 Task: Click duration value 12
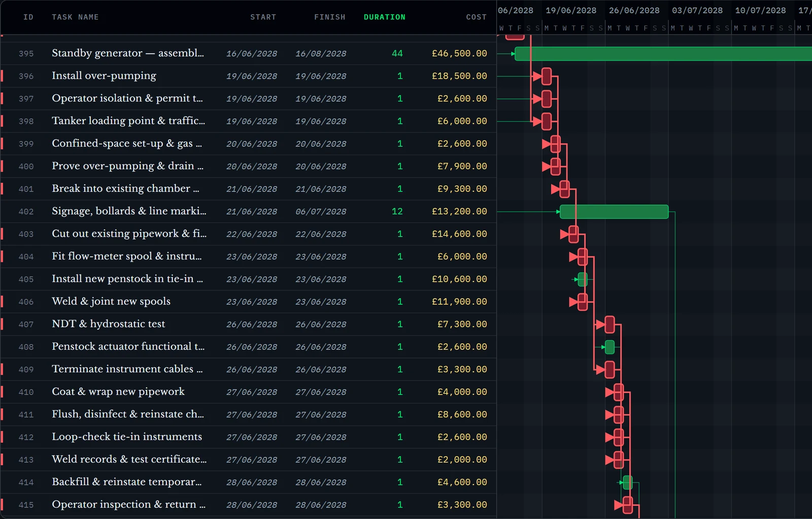(397, 211)
